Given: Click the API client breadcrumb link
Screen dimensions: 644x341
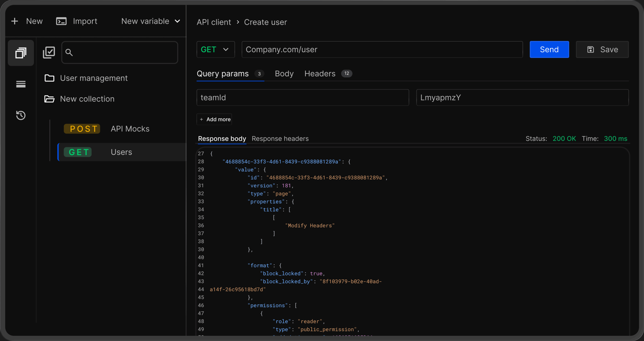Looking at the screenshot, I should point(214,22).
